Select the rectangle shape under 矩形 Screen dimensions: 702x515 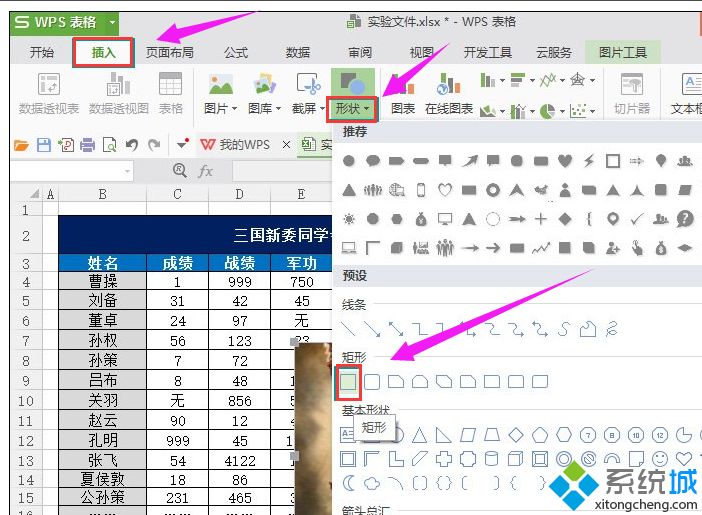click(348, 382)
